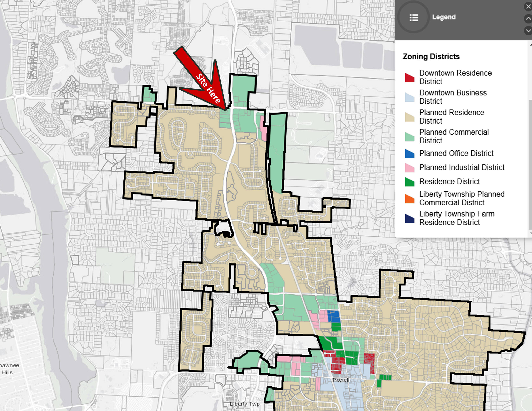Collapse legend with the up chevron
This screenshot has height=411, width=532.
528,18
